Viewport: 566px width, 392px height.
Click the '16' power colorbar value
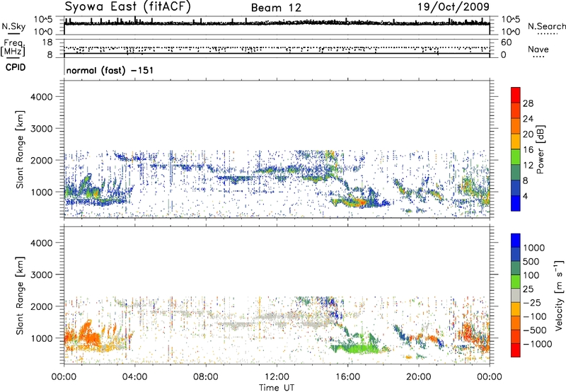click(528, 150)
